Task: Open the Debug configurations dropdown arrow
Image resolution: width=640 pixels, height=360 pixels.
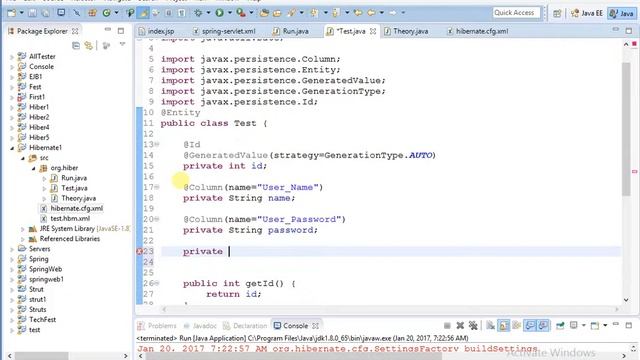Action: [208, 13]
